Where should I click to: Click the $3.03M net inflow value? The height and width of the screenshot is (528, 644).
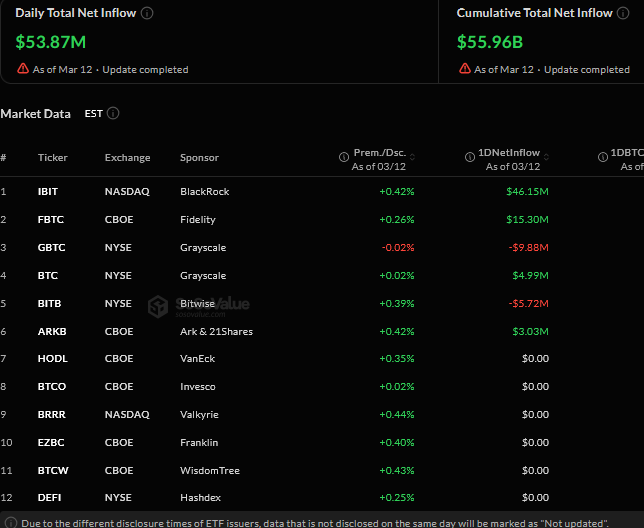tap(530, 331)
